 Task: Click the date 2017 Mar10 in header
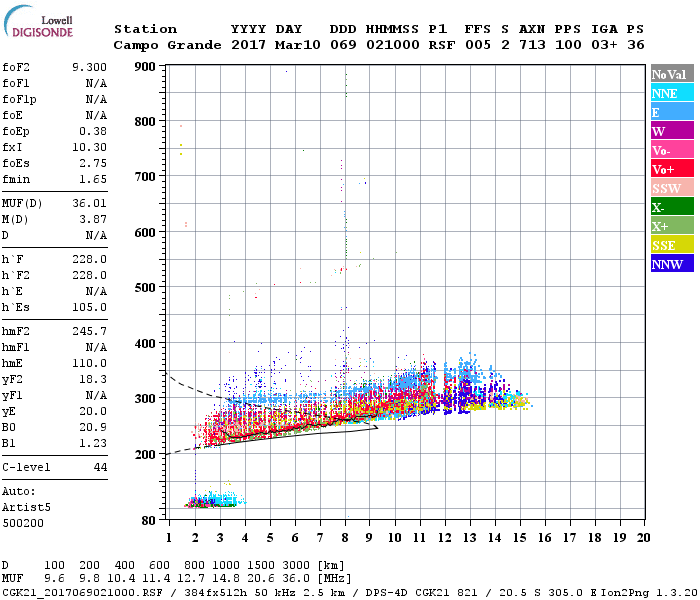tap(275, 45)
